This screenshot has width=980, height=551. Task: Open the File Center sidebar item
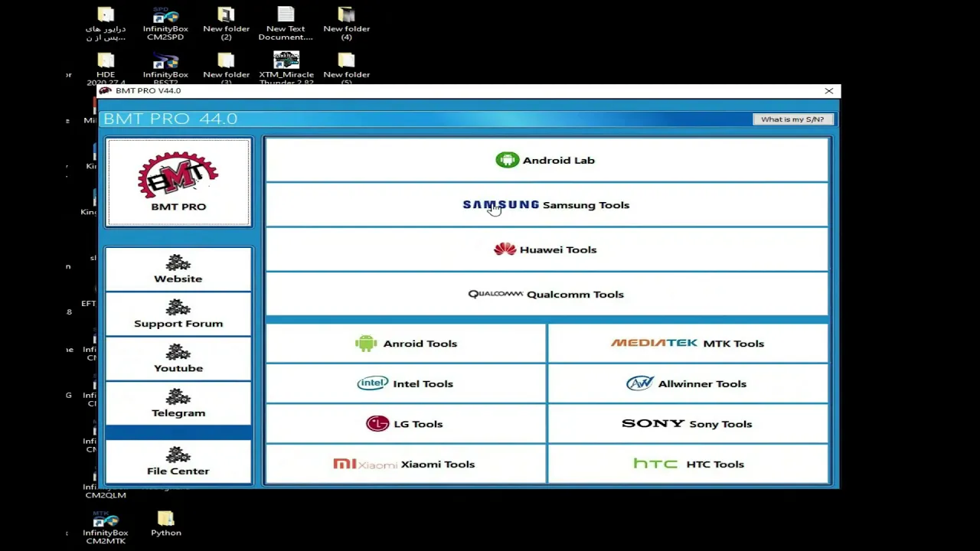click(178, 461)
